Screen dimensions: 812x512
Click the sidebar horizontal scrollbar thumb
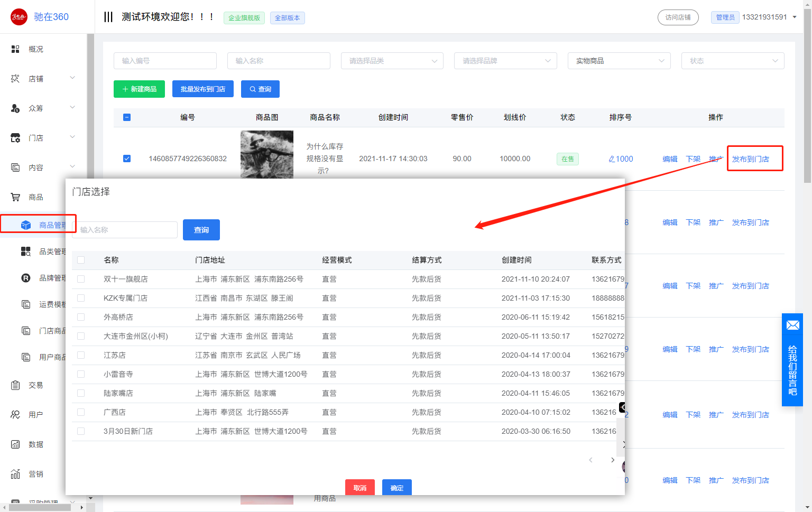[x=40, y=507]
